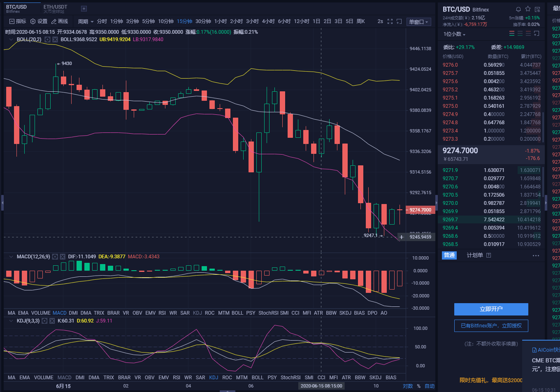Open the 画线 drawing tools
The height and width of the screenshot is (392, 560).
point(60,21)
